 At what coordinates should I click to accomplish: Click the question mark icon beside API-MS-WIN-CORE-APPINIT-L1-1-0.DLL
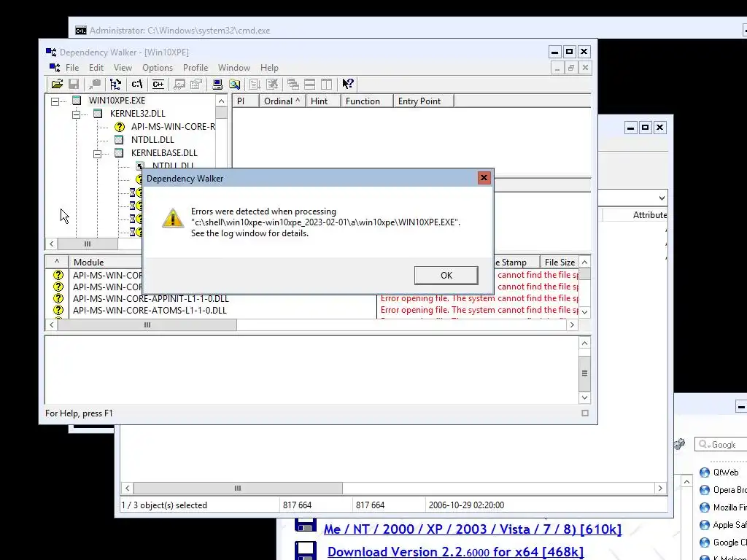tap(58, 298)
